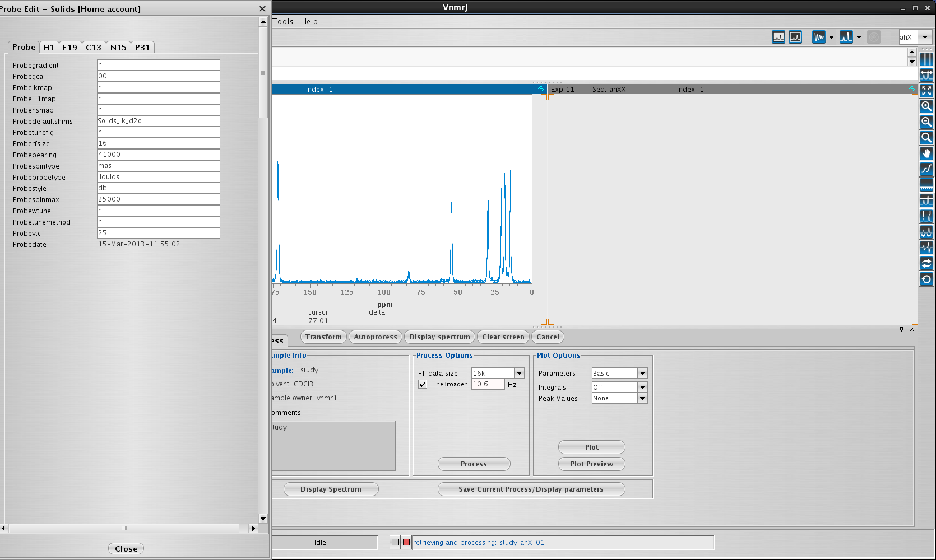Open the Help menu
The width and height of the screenshot is (936, 560).
click(309, 22)
